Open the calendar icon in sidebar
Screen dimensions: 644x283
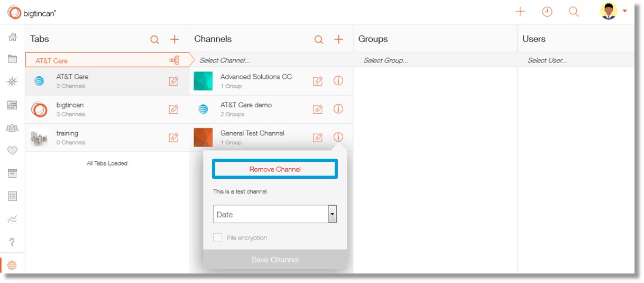pyautogui.click(x=13, y=105)
